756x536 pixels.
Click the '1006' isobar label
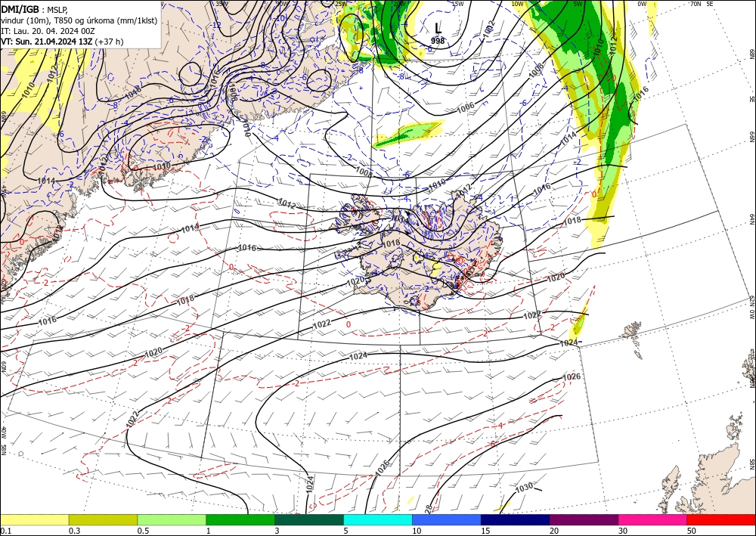point(465,107)
